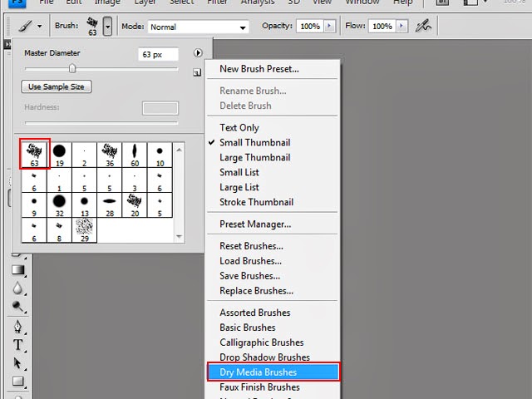Screen dimensions: 532x399
Task: Click the Master Diameter slider handle
Action: 72,68
